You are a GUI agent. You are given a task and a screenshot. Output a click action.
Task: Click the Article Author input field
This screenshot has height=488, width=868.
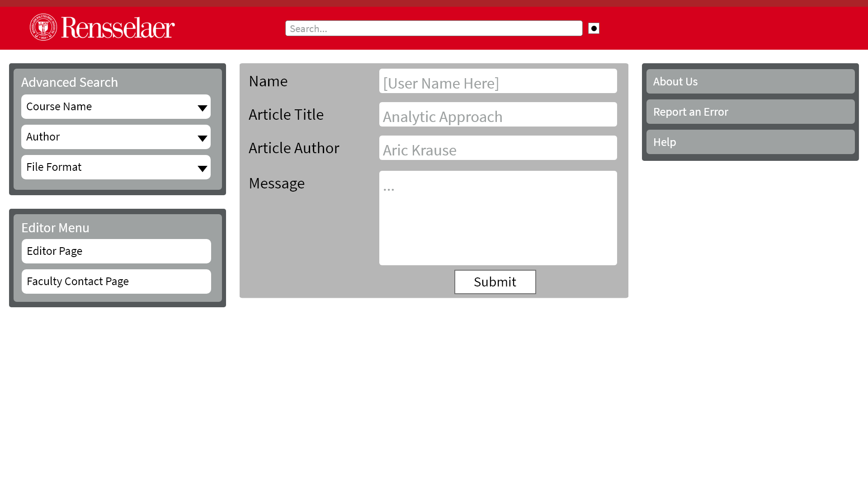click(x=498, y=148)
